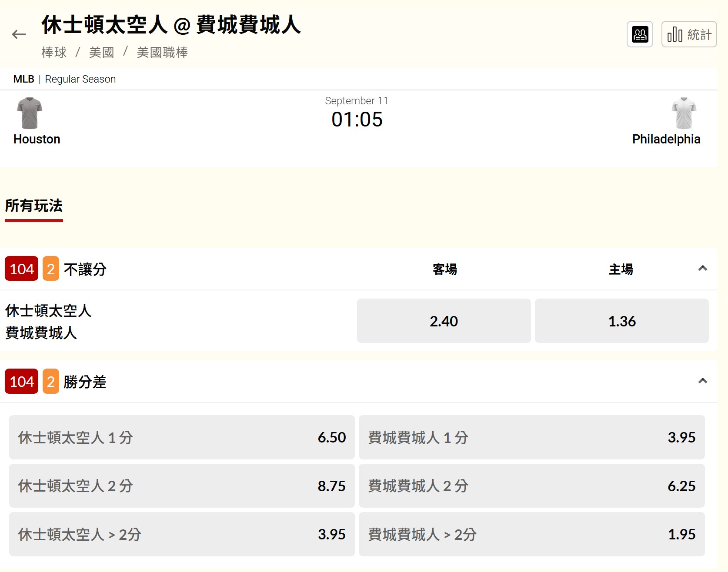
Task: Click the Houston team name
Action: point(37,139)
